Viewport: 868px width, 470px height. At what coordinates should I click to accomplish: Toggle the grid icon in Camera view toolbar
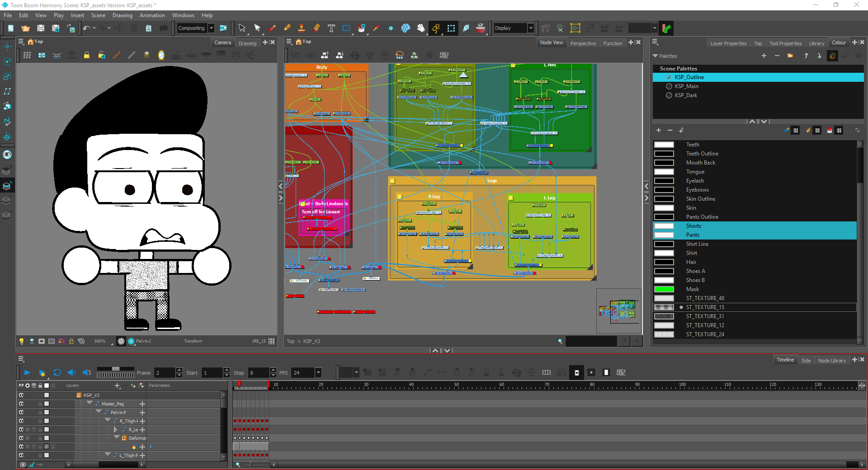click(x=27, y=55)
